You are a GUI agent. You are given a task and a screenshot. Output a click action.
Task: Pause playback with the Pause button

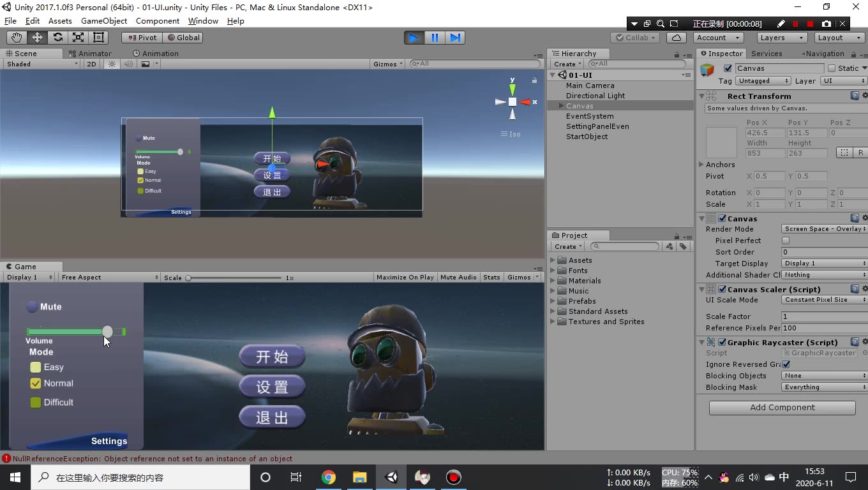(434, 38)
